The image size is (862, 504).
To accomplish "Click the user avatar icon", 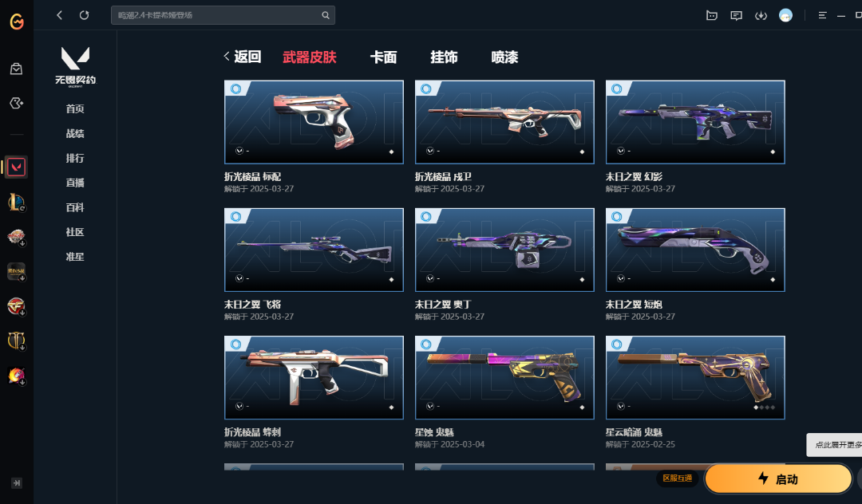I will coord(785,15).
